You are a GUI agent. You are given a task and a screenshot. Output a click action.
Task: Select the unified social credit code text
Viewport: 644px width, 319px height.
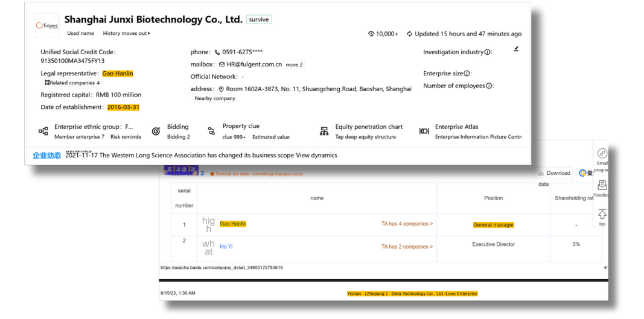click(x=72, y=61)
